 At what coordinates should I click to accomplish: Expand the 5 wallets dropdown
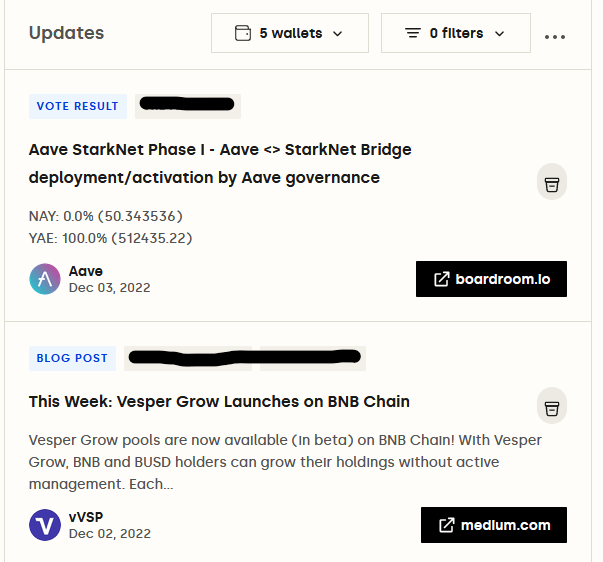pos(290,33)
